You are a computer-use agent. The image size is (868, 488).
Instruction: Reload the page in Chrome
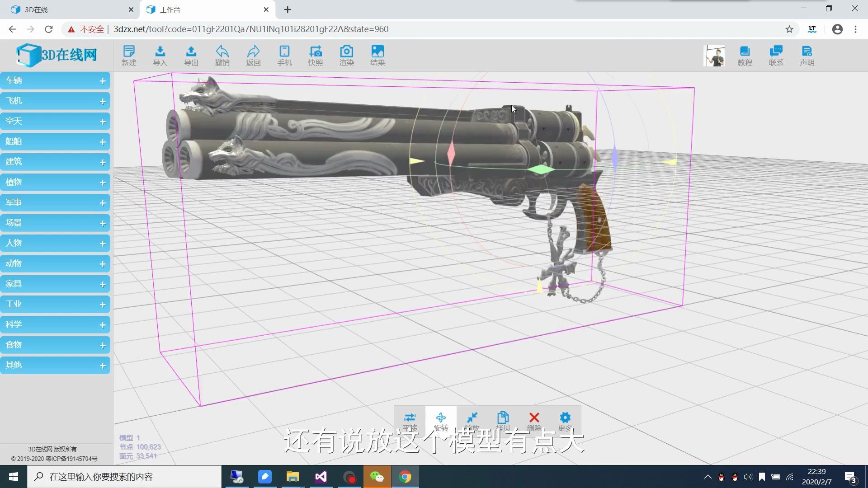49,29
